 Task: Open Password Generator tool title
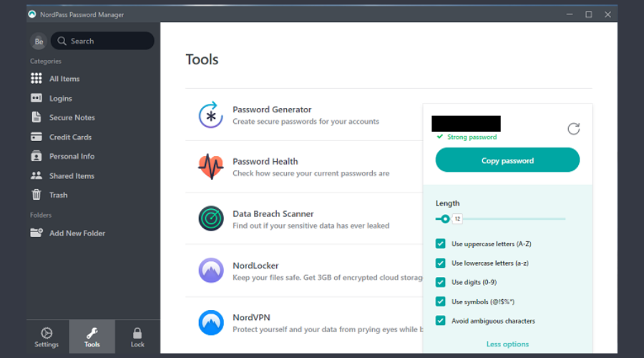coord(272,110)
